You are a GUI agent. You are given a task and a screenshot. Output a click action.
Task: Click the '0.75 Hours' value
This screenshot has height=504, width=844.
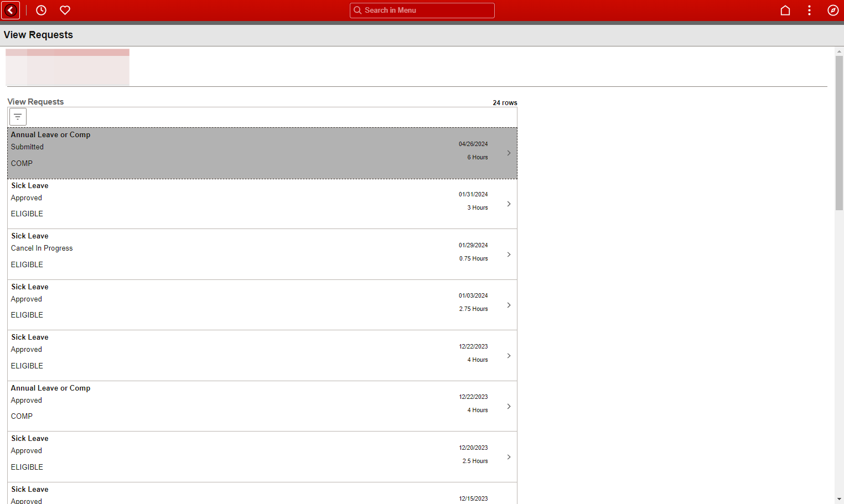pos(473,258)
